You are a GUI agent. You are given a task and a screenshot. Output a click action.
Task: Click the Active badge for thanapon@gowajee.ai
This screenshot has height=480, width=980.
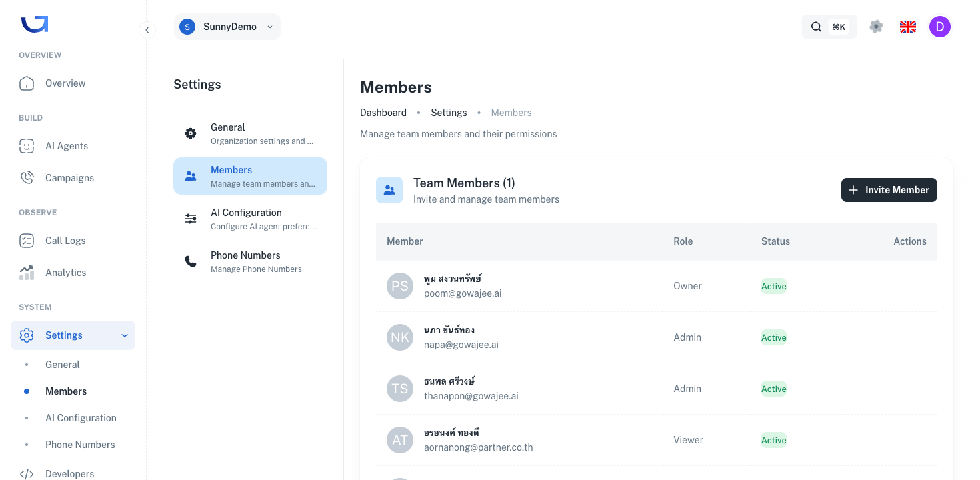pos(774,389)
